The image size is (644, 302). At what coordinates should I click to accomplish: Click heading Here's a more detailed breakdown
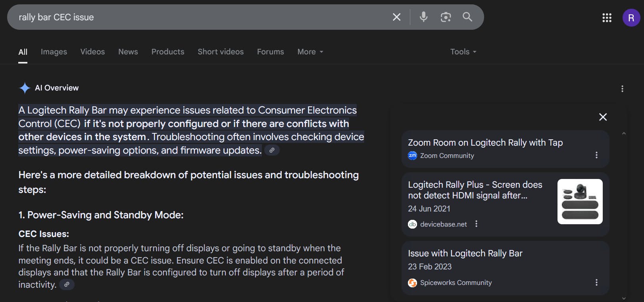click(x=188, y=182)
